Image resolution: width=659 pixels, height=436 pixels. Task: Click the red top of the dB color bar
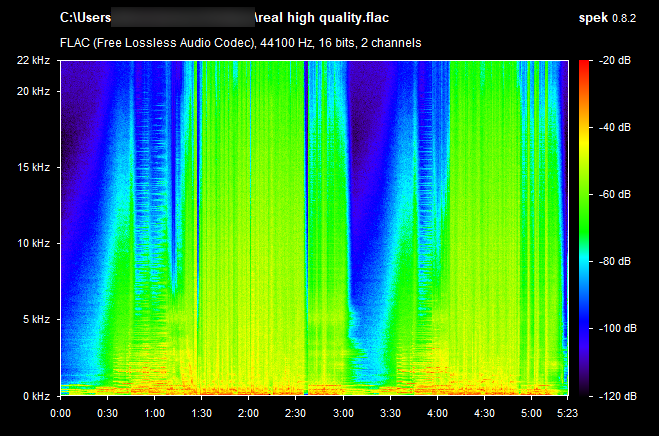pos(584,65)
